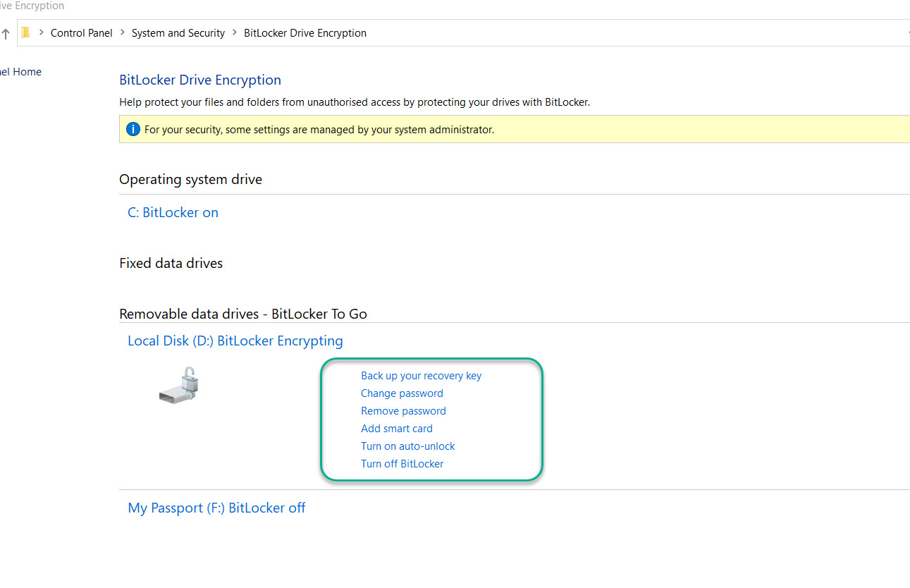910x588 pixels.
Task: Click Remove password link
Action: coord(403,411)
